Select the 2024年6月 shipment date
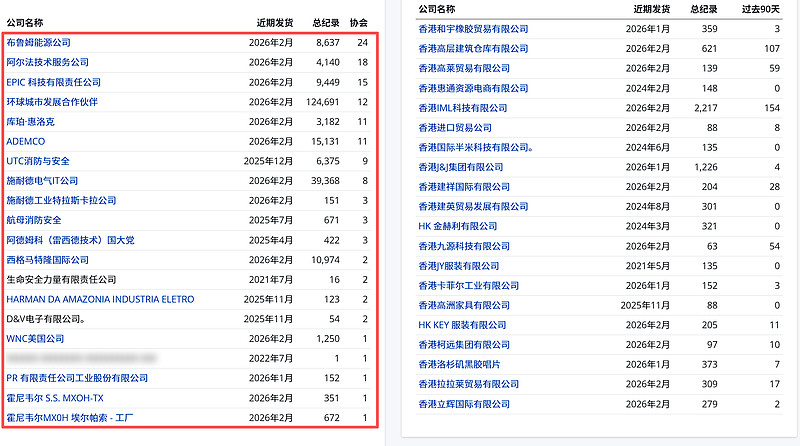 coord(648,147)
